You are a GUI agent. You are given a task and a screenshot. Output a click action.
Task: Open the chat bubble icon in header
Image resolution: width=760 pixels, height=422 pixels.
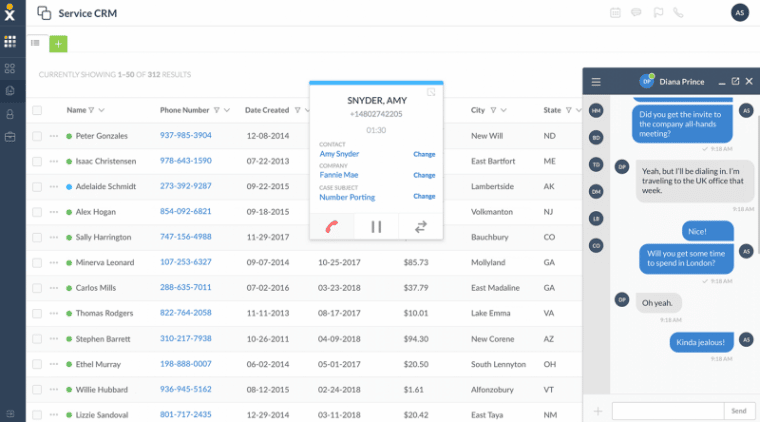[x=636, y=13]
